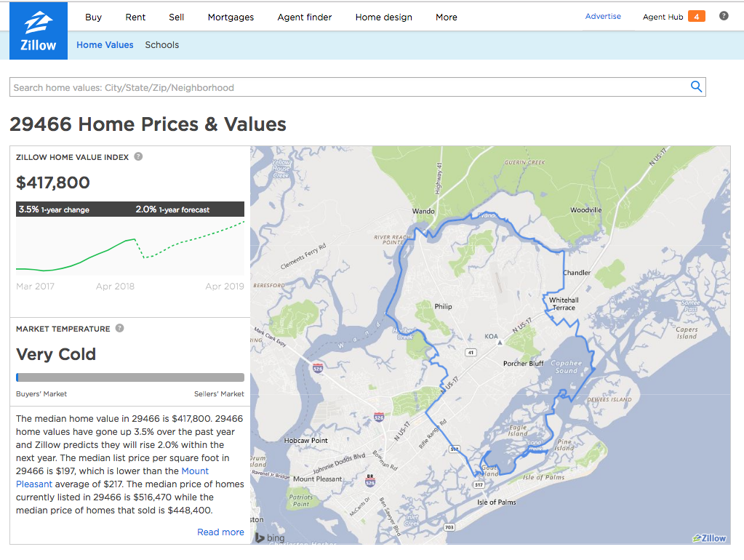Image resolution: width=744 pixels, height=560 pixels.
Task: Click the Mount Pleasant link in description
Action: 112,477
